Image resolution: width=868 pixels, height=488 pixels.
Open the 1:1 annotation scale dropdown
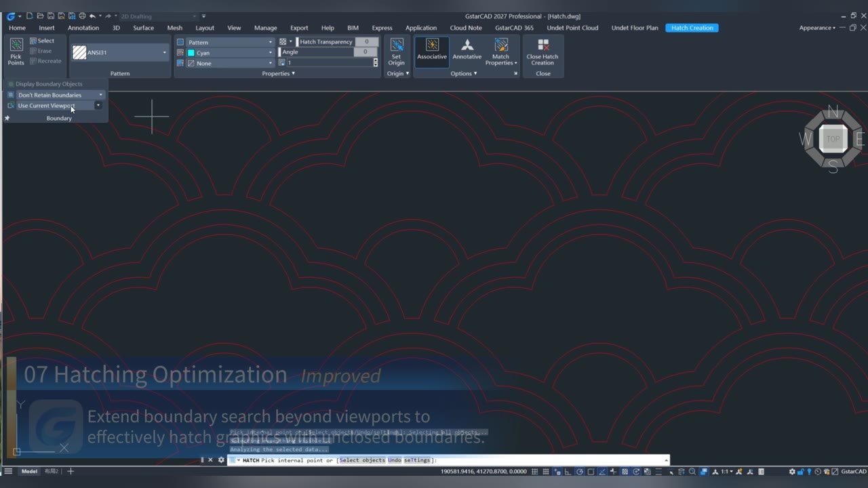tap(726, 471)
